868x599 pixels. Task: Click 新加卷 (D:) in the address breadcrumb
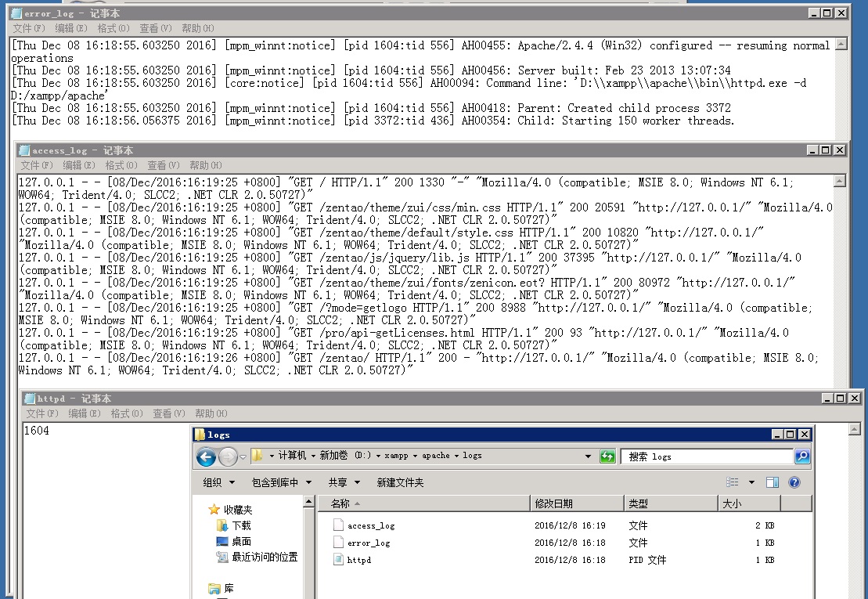tap(345, 456)
